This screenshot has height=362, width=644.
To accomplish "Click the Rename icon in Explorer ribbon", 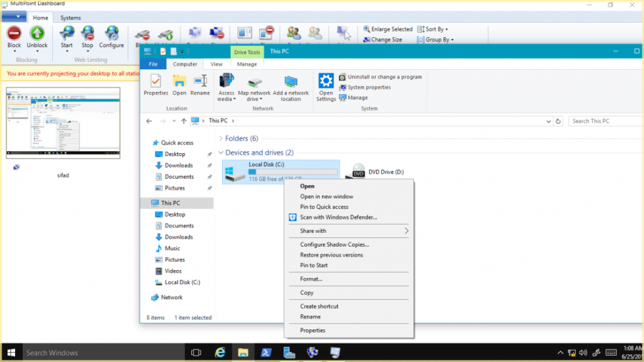I will tap(200, 81).
